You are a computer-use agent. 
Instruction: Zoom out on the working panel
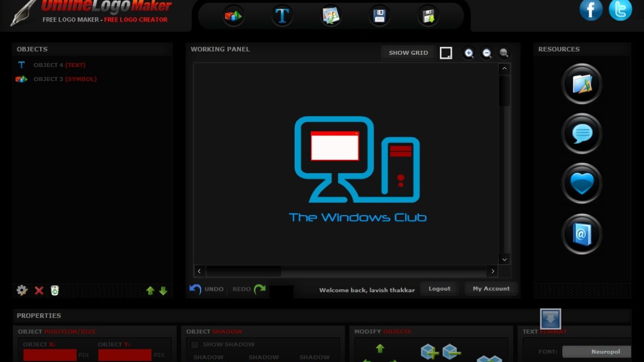(x=487, y=53)
